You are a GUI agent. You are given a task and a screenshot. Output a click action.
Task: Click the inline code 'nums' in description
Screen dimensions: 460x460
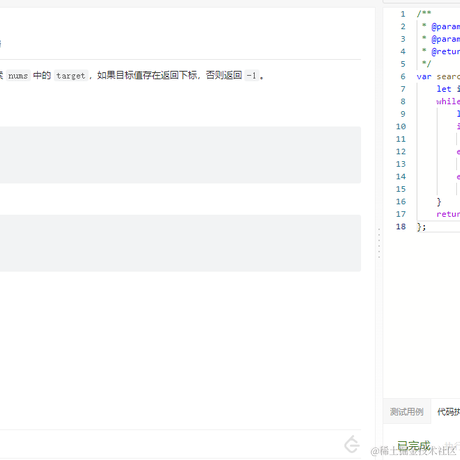18,76
